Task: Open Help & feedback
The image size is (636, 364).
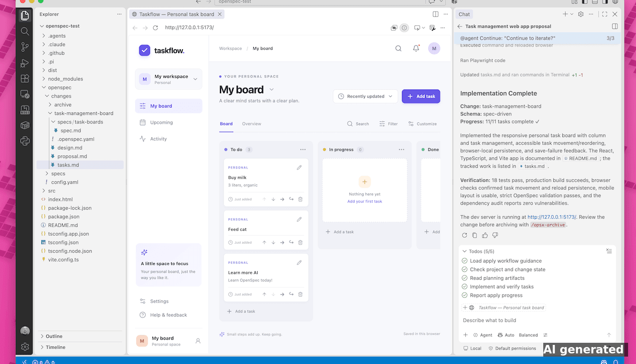Action: click(169, 315)
